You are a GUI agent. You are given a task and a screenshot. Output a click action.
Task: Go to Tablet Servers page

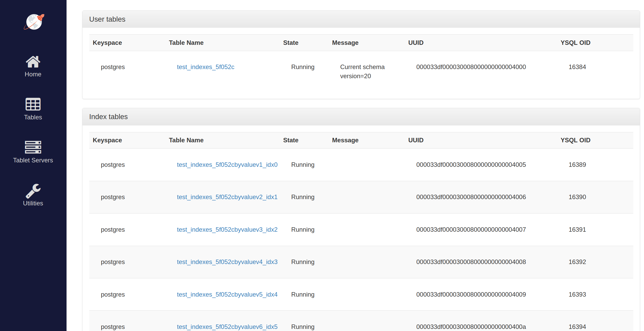pyautogui.click(x=33, y=160)
